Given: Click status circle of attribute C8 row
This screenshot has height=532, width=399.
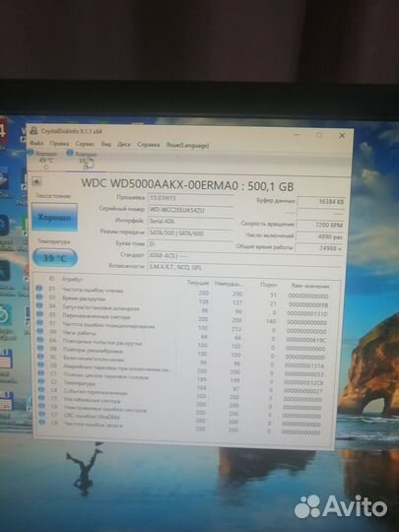Looking at the screenshot, I should click(x=42, y=422).
